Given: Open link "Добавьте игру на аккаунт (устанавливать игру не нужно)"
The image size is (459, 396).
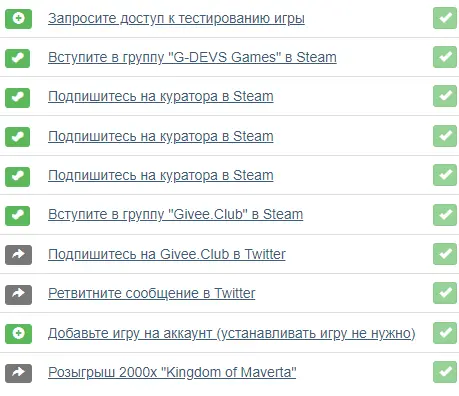Looking at the screenshot, I should [232, 333].
